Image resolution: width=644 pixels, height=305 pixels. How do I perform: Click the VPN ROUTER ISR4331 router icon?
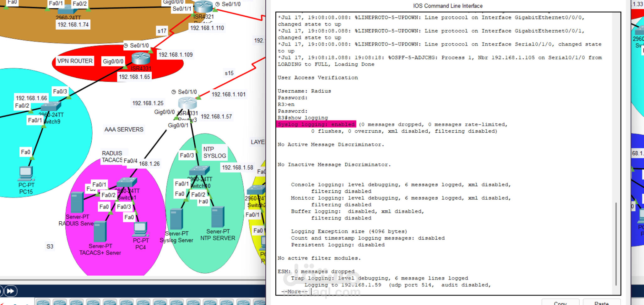pyautogui.click(x=141, y=58)
